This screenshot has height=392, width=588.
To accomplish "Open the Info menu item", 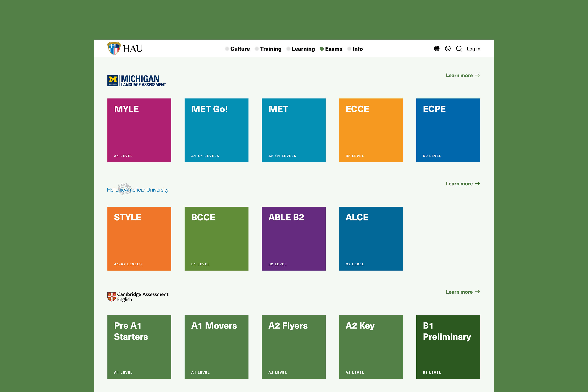I will [x=355, y=49].
